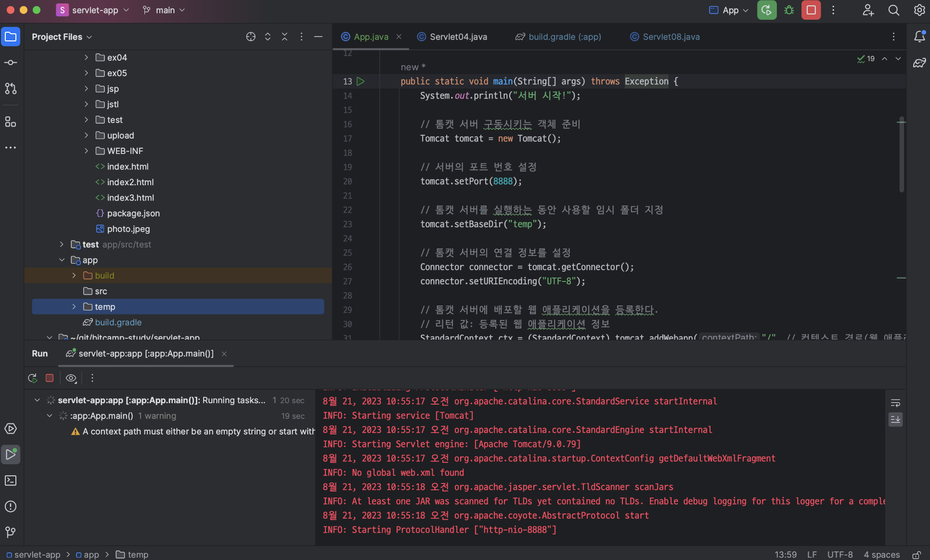Click the Gradle elephant icon in right sidebar
The width and height of the screenshot is (930, 560).
(x=919, y=63)
